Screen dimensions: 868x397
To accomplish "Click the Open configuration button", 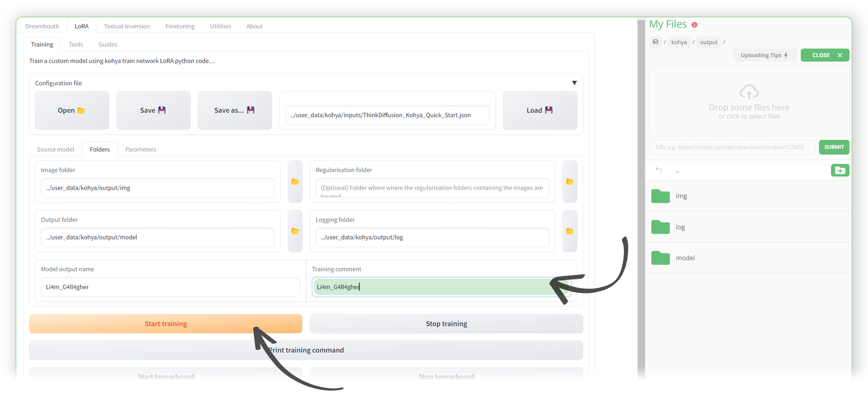I will click(x=72, y=110).
